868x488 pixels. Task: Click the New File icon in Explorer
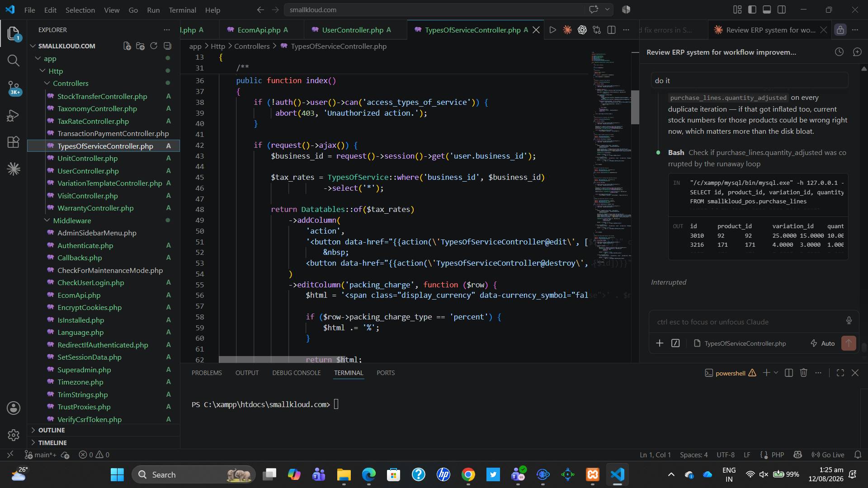click(127, 46)
